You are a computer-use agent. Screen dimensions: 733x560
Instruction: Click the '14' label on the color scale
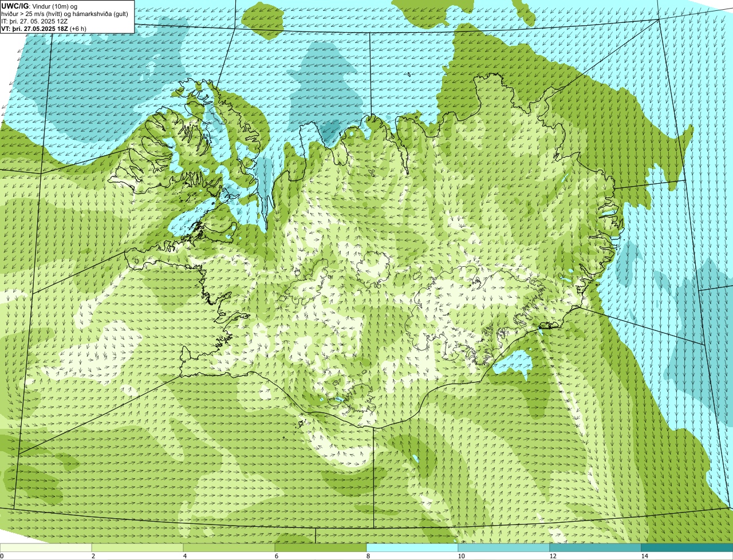[x=644, y=556]
